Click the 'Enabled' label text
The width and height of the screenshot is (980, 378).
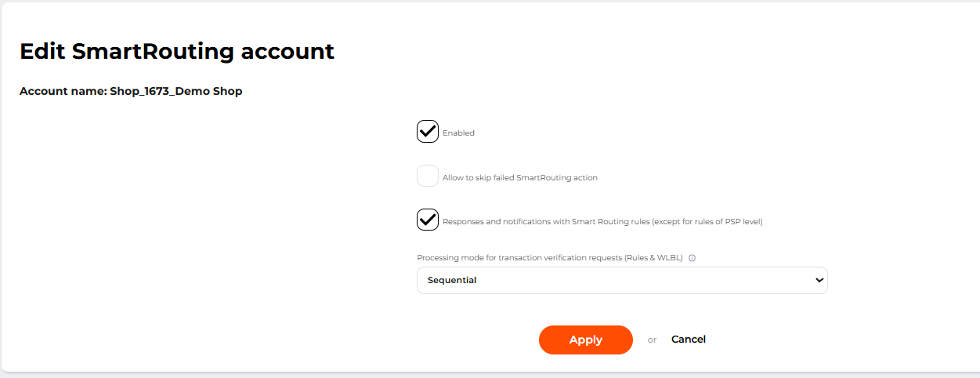pos(458,133)
